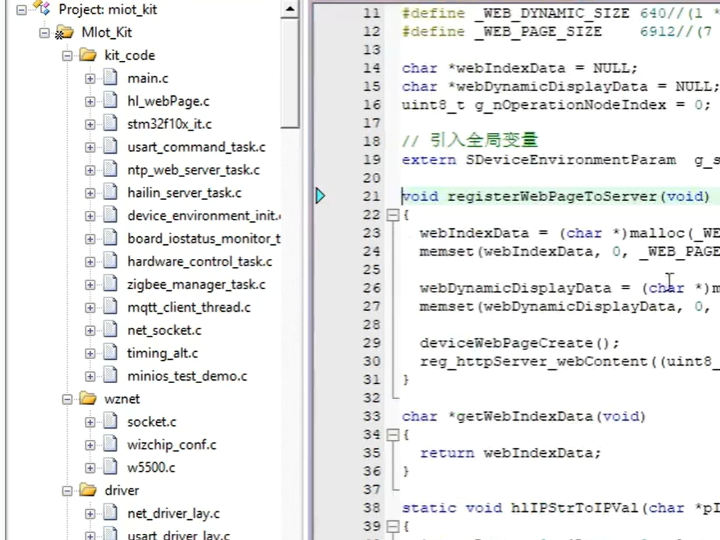Click the driver folder icon

click(x=87, y=491)
